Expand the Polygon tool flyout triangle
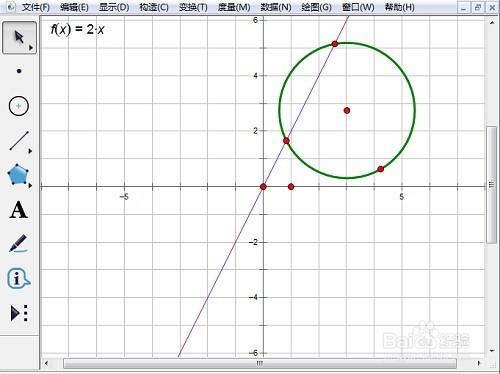Image resolution: width=500 pixels, height=374 pixels. pos(30,185)
